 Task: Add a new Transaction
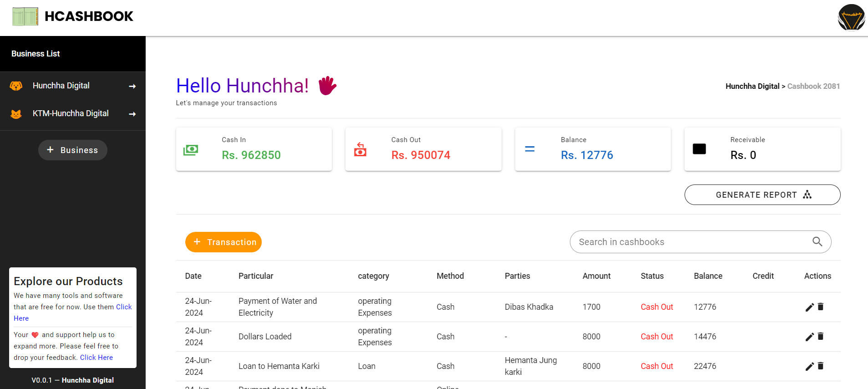click(223, 242)
